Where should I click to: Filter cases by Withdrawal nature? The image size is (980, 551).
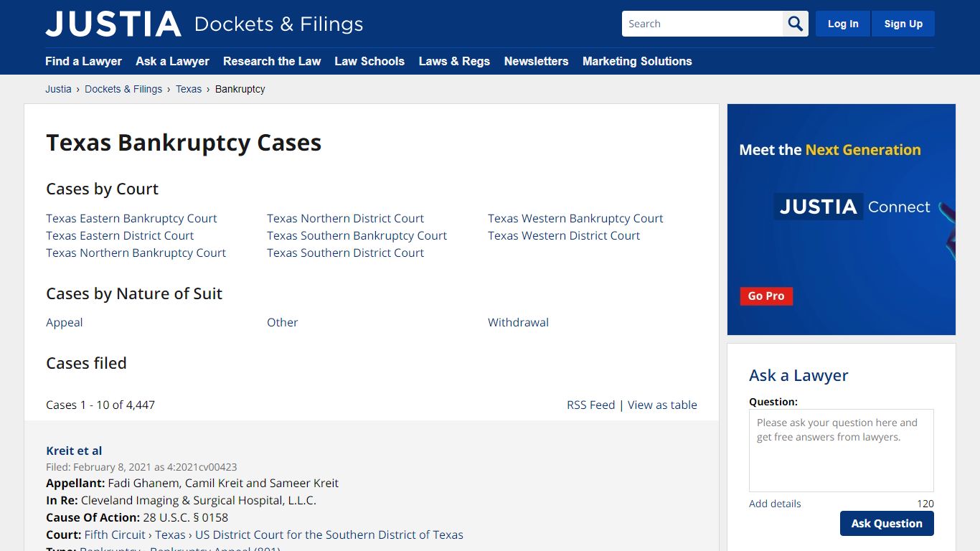(518, 322)
